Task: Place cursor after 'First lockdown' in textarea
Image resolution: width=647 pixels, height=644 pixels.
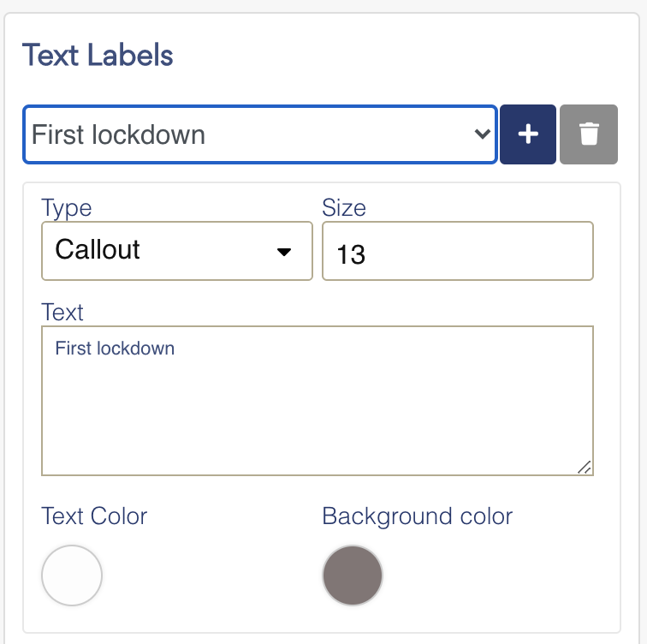Action: 175,349
